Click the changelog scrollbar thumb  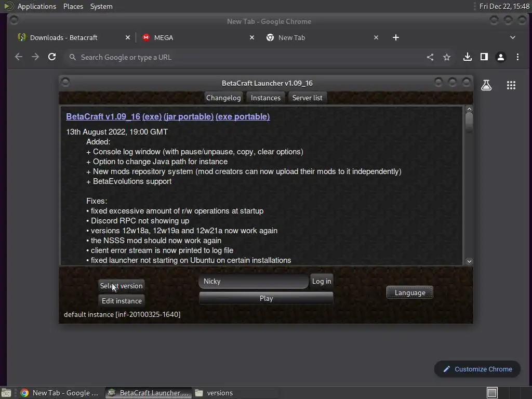469,123
